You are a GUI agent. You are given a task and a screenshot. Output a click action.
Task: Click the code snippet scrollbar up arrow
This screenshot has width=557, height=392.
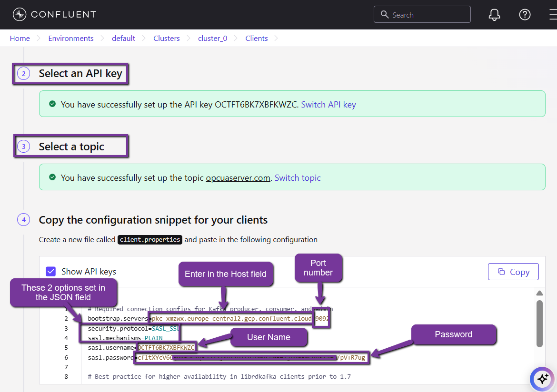(539, 293)
